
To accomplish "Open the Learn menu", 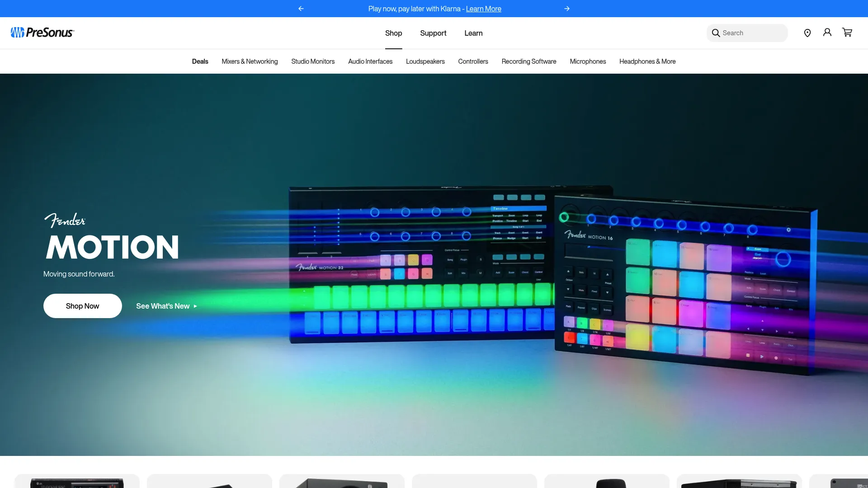I will 473,33.
